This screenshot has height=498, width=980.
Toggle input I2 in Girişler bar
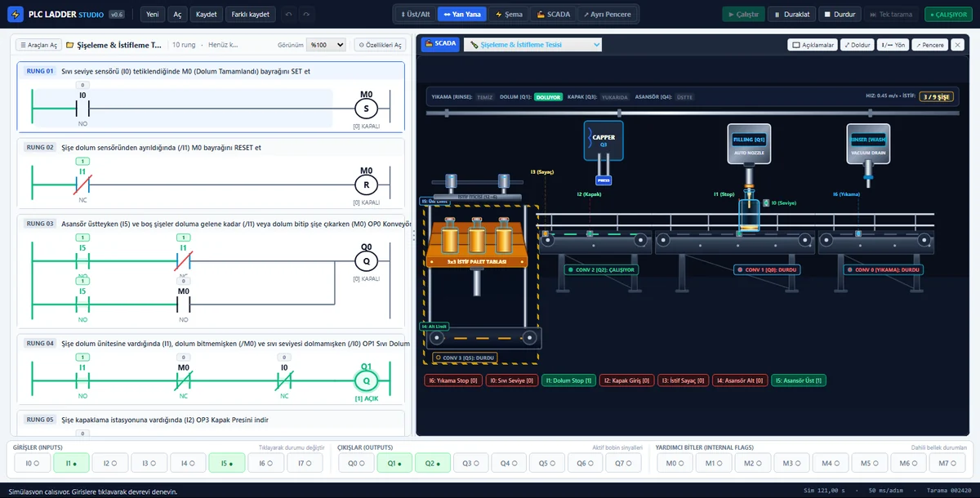[x=109, y=463]
